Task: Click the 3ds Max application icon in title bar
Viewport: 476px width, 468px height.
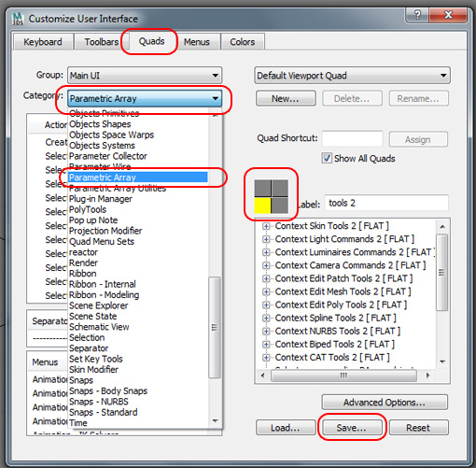Action: (18, 19)
